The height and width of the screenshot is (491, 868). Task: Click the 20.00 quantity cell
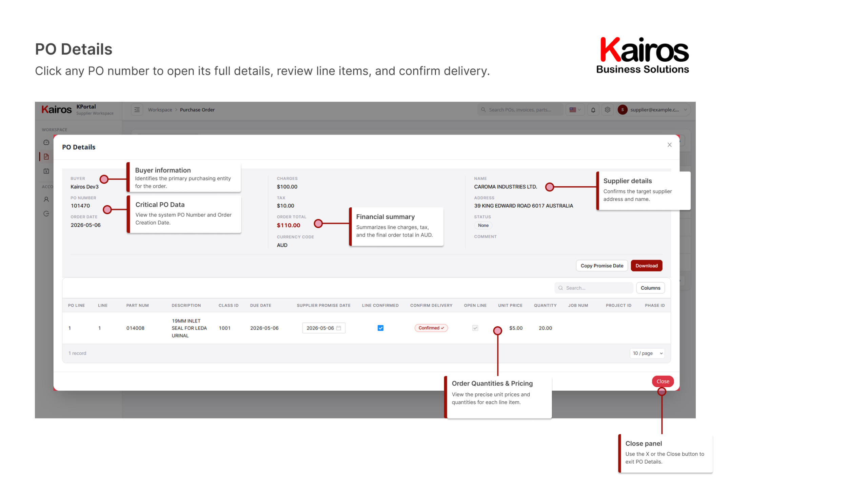(546, 328)
